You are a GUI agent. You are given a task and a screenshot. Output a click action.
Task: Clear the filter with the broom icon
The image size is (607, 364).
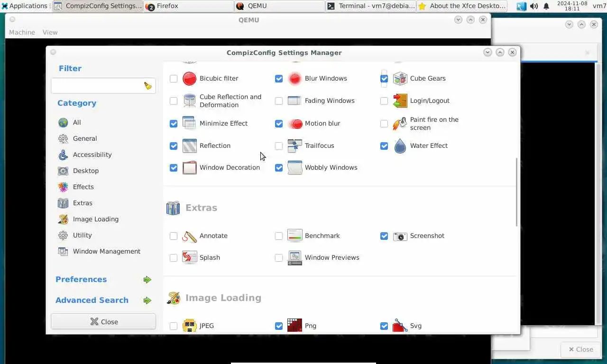tap(148, 86)
